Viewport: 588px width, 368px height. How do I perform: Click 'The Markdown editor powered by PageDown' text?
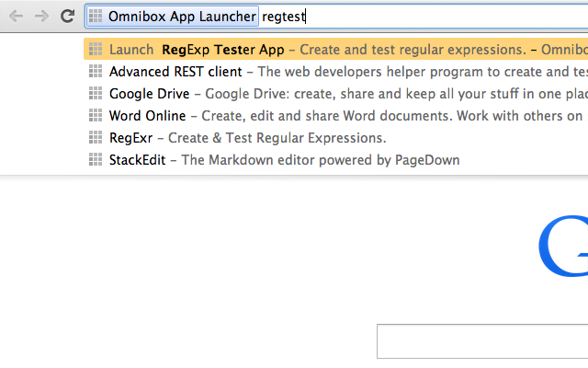[x=321, y=160]
